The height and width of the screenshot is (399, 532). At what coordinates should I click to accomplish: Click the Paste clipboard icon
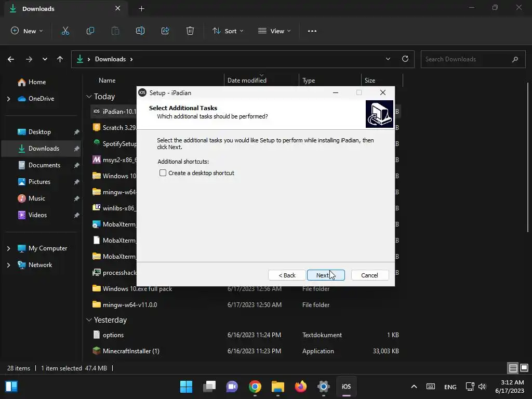point(115,31)
